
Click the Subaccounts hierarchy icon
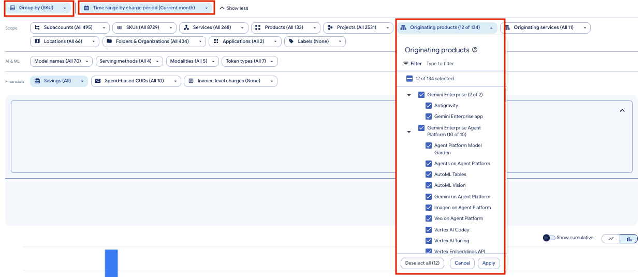click(37, 27)
